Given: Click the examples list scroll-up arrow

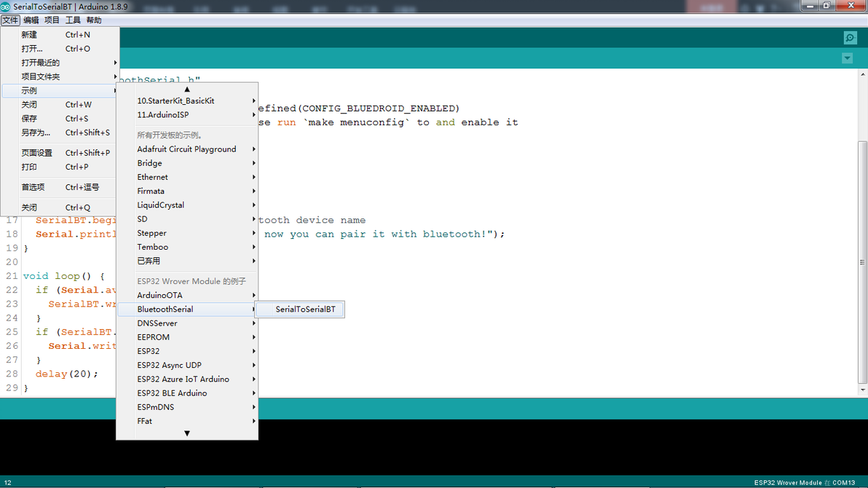Looking at the screenshot, I should tap(187, 89).
